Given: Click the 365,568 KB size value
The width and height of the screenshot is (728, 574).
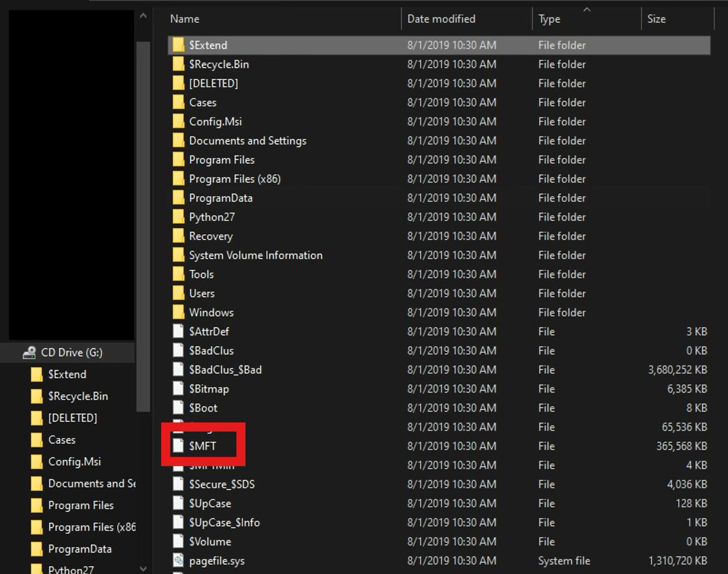Looking at the screenshot, I should tap(682, 446).
